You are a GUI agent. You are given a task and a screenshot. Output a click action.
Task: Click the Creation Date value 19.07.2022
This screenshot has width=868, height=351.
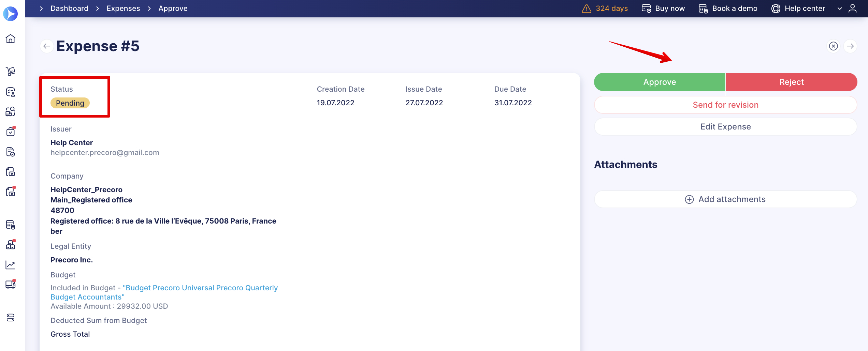point(335,103)
